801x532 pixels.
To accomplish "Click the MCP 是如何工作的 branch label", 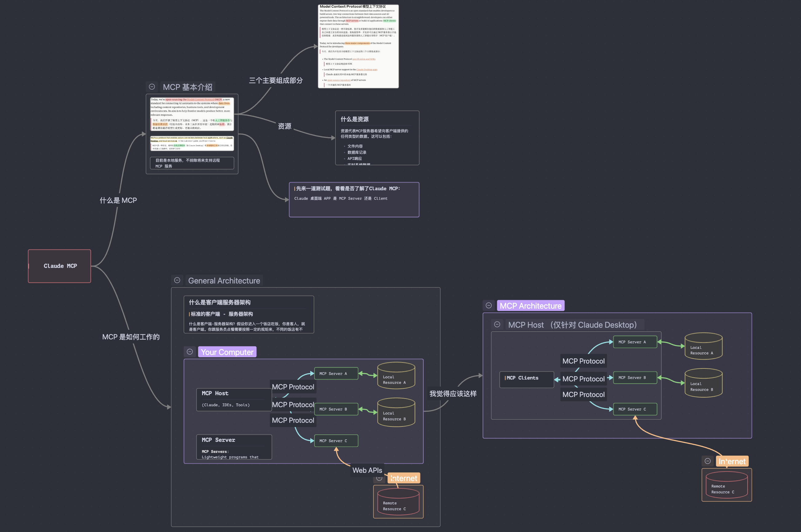I will 131,337.
